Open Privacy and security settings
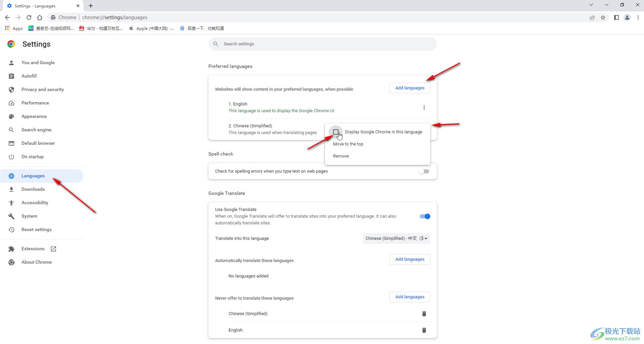 click(x=42, y=89)
